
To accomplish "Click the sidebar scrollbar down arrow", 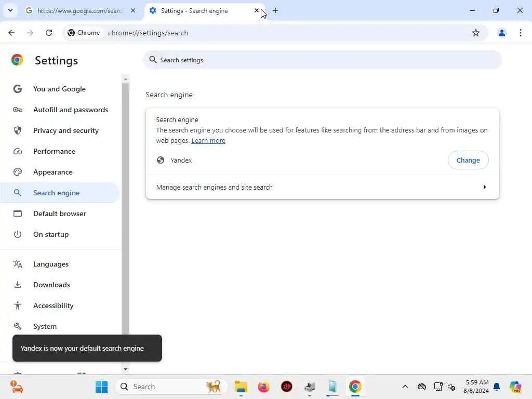I will [126, 369].
